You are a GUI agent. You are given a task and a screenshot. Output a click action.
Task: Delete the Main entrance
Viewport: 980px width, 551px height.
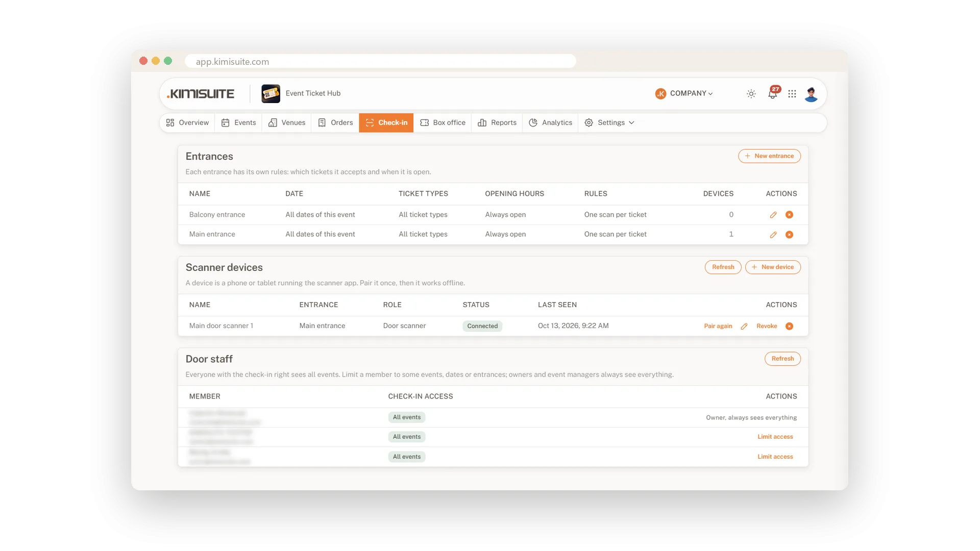(789, 235)
